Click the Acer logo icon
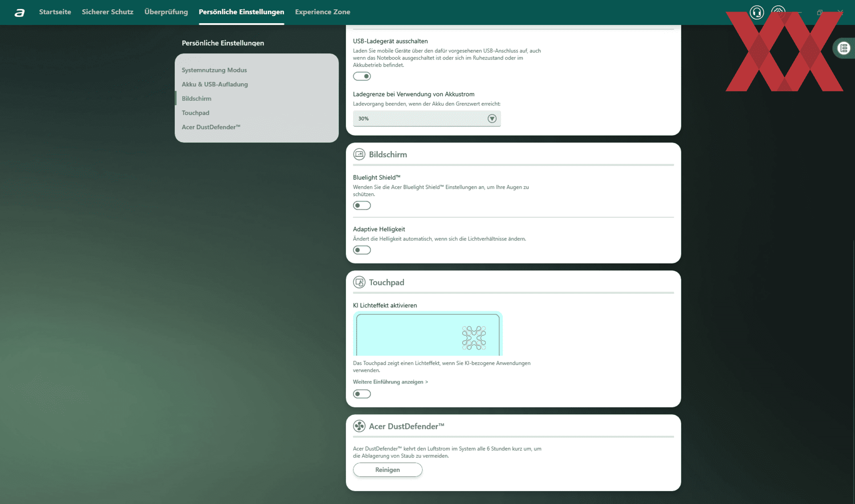 point(20,12)
